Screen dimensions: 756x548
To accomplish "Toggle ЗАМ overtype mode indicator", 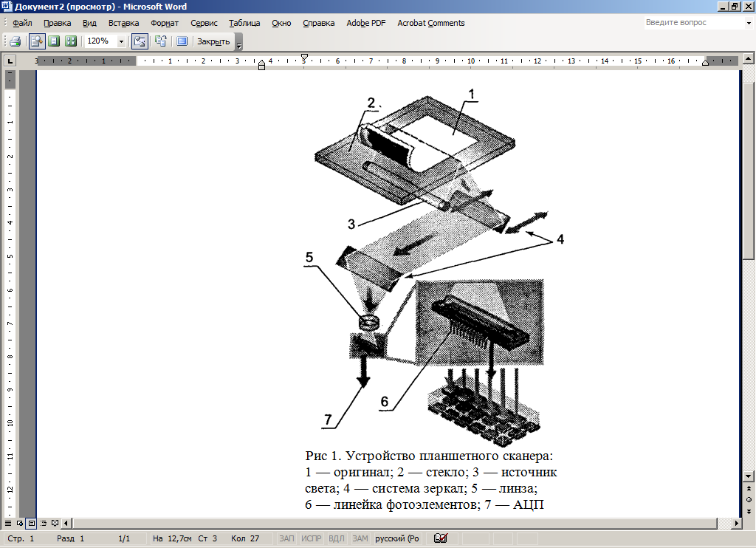I will (x=360, y=538).
